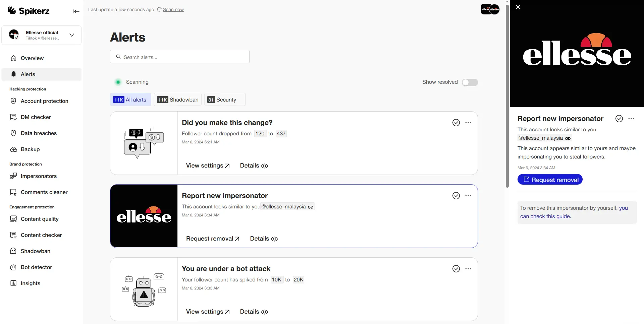Resolve alert from the side panel checkmark
The height and width of the screenshot is (324, 644).
click(619, 119)
